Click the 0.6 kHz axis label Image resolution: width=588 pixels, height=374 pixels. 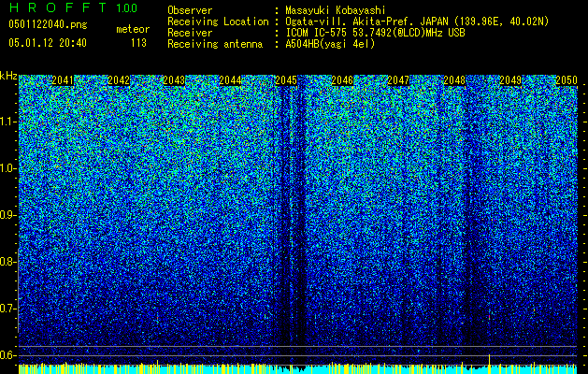pyautogui.click(x=8, y=355)
